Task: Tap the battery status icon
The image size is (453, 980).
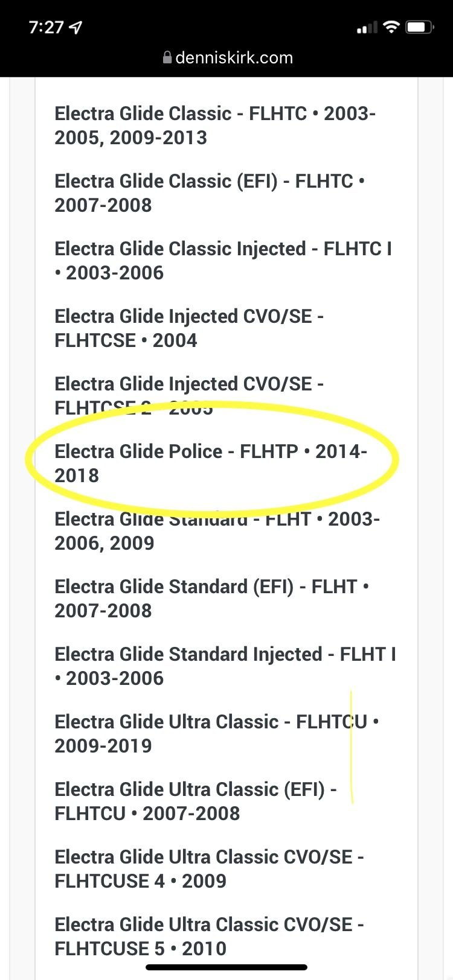Action: click(x=419, y=27)
